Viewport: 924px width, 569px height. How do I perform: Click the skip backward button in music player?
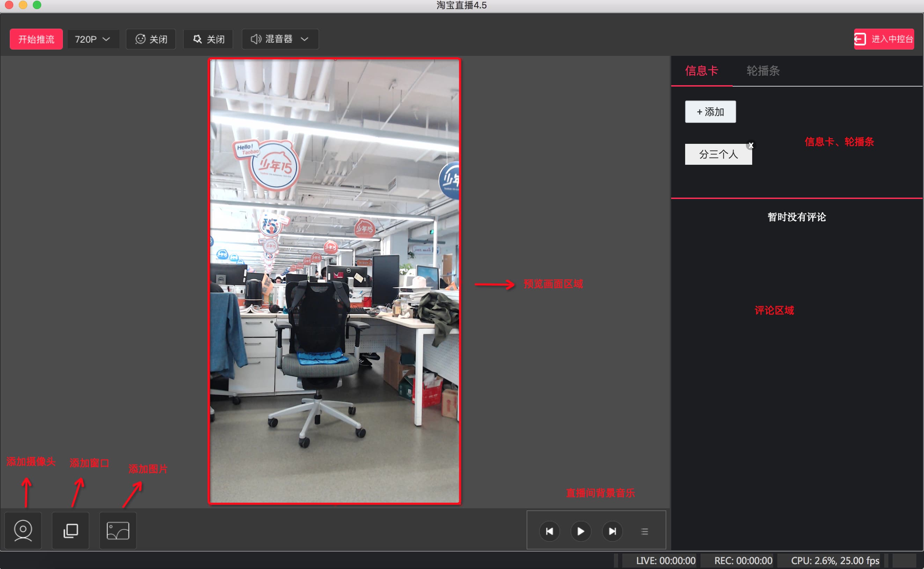coord(548,530)
